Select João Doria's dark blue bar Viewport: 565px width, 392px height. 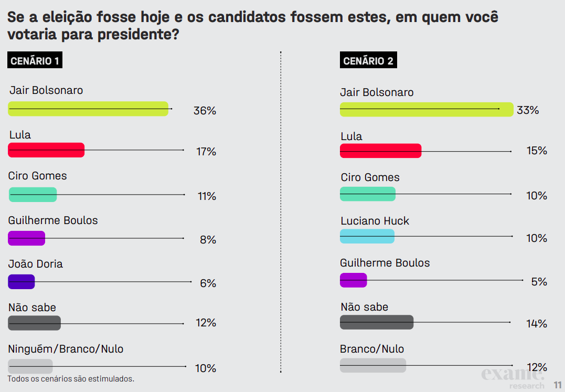click(x=22, y=282)
